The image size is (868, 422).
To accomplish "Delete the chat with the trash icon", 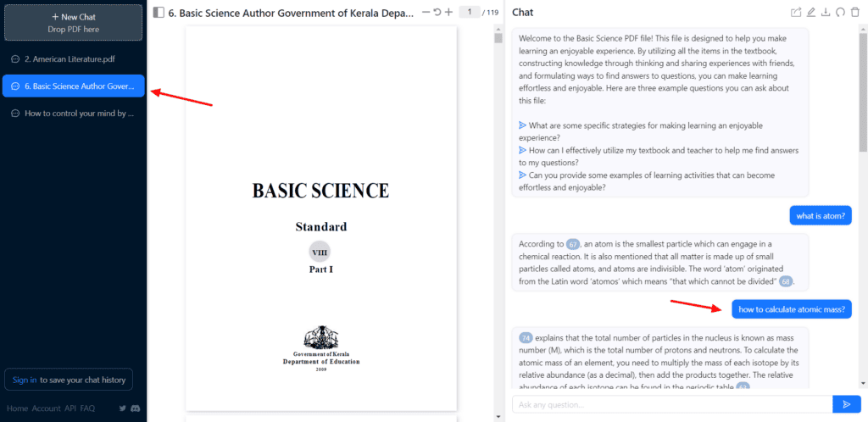I will coord(854,13).
